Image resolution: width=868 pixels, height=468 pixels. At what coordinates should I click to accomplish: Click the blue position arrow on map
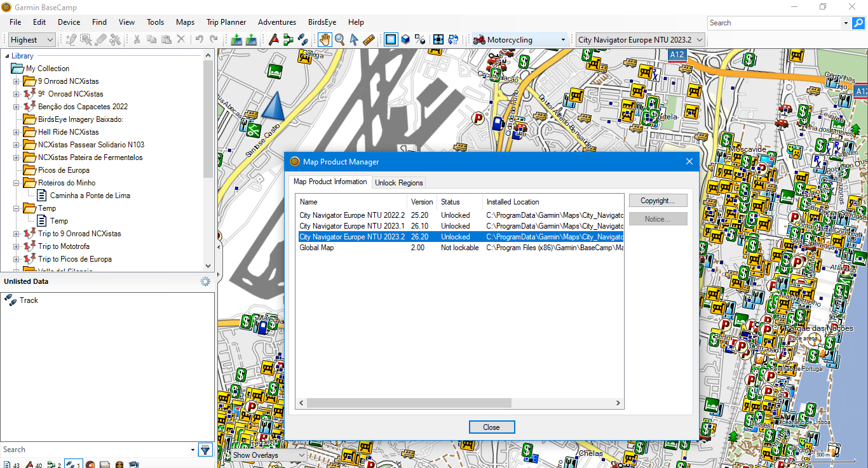pyautogui.click(x=274, y=106)
